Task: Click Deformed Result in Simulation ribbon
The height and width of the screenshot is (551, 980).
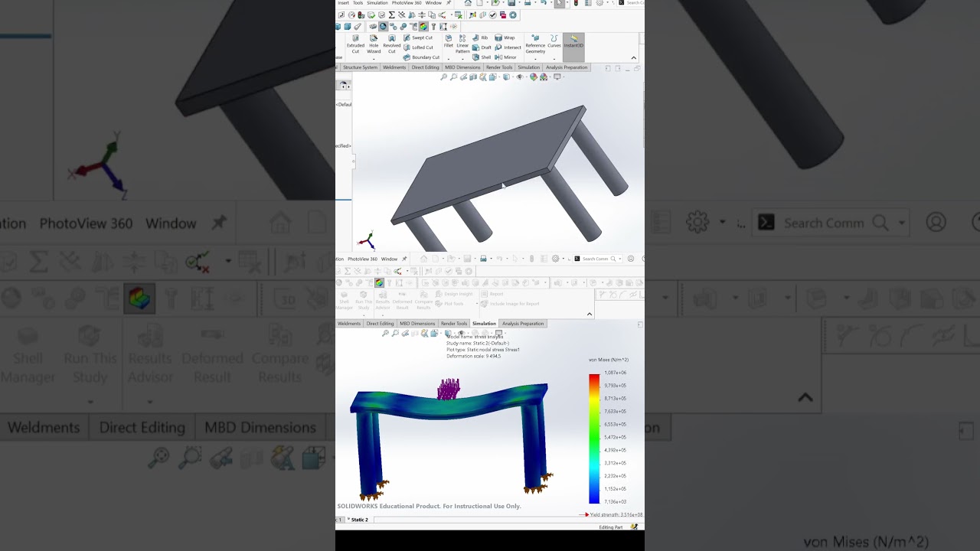Action: pyautogui.click(x=402, y=299)
